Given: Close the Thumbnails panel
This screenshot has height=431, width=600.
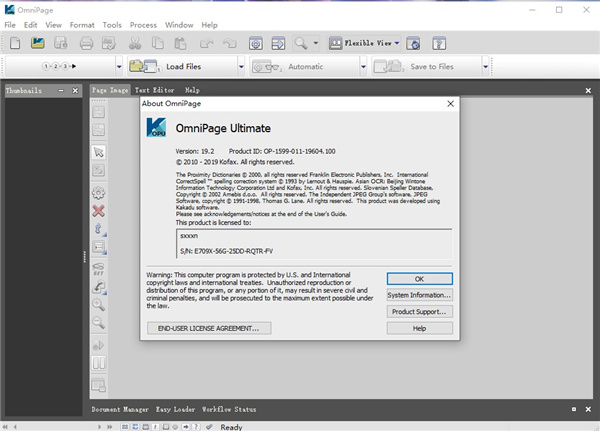Looking at the screenshot, I should coord(75,90).
